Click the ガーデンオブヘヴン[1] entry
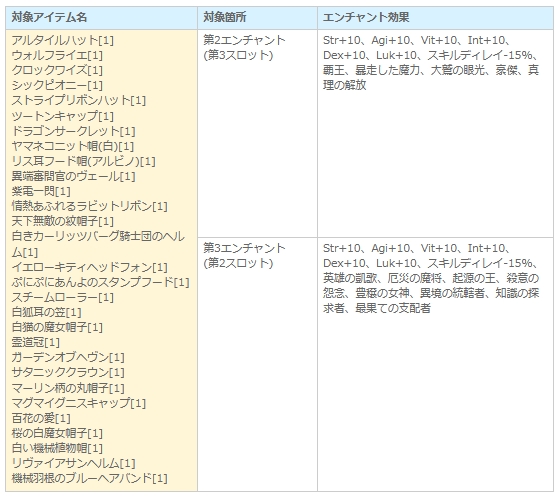This screenshot has height=497, width=557. click(68, 357)
